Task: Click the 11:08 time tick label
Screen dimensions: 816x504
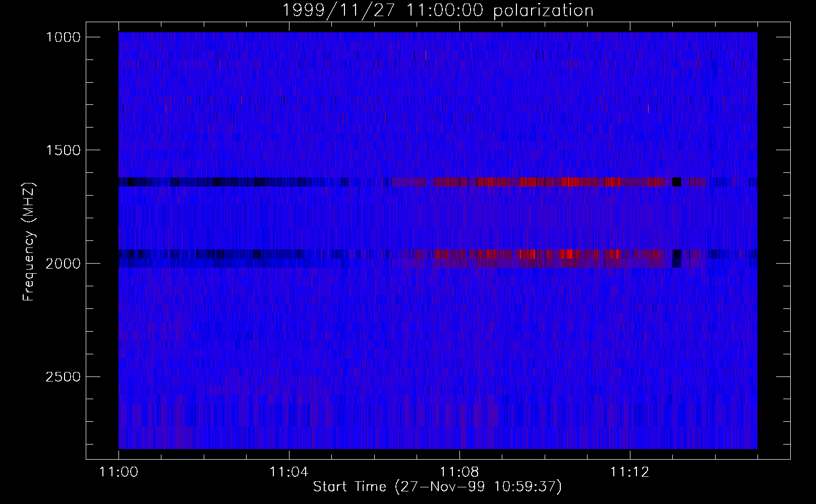Action: [x=459, y=472]
